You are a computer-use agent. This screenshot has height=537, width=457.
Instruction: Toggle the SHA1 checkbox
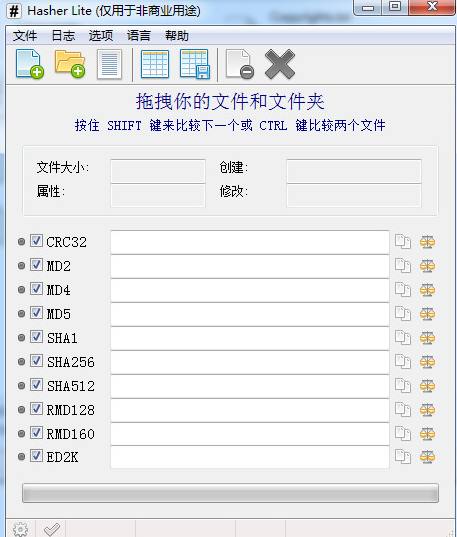36,337
